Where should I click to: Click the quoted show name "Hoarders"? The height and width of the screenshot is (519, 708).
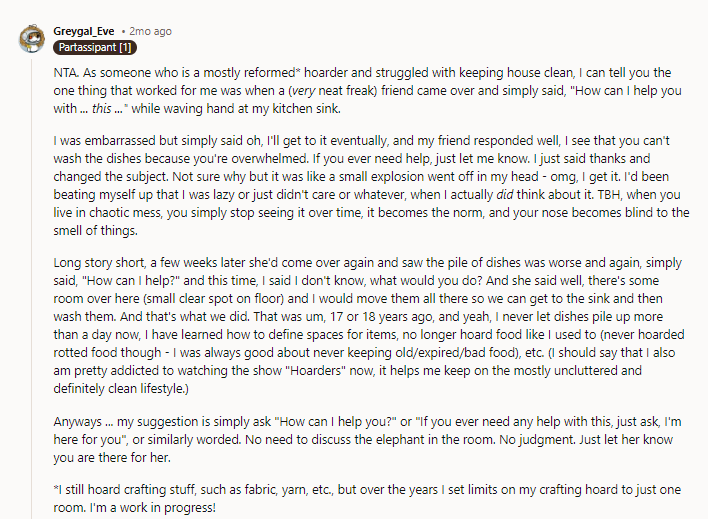point(316,371)
